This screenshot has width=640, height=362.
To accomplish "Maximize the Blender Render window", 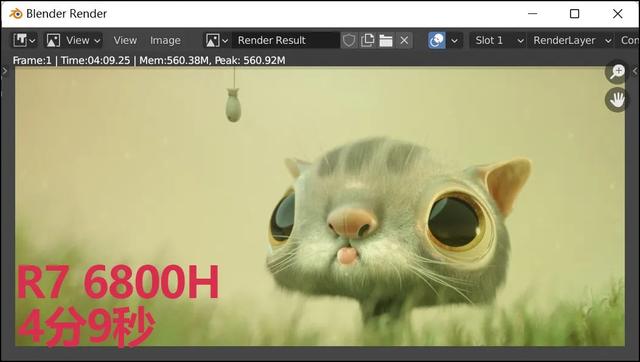I will [x=574, y=13].
